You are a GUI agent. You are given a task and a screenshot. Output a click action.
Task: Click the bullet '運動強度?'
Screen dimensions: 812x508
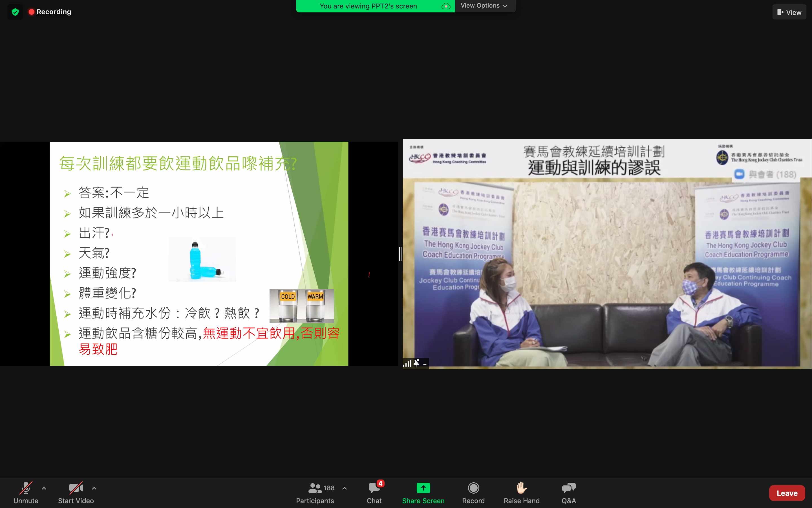[107, 273]
